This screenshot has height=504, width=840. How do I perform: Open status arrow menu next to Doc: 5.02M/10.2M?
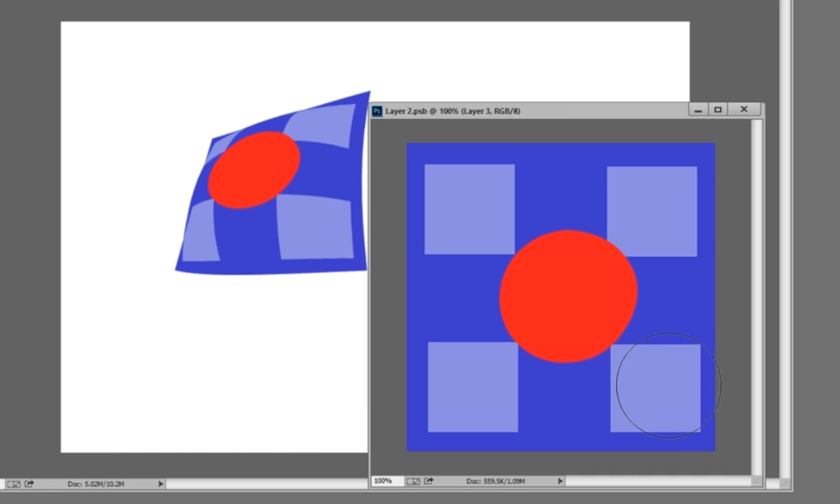(161, 483)
